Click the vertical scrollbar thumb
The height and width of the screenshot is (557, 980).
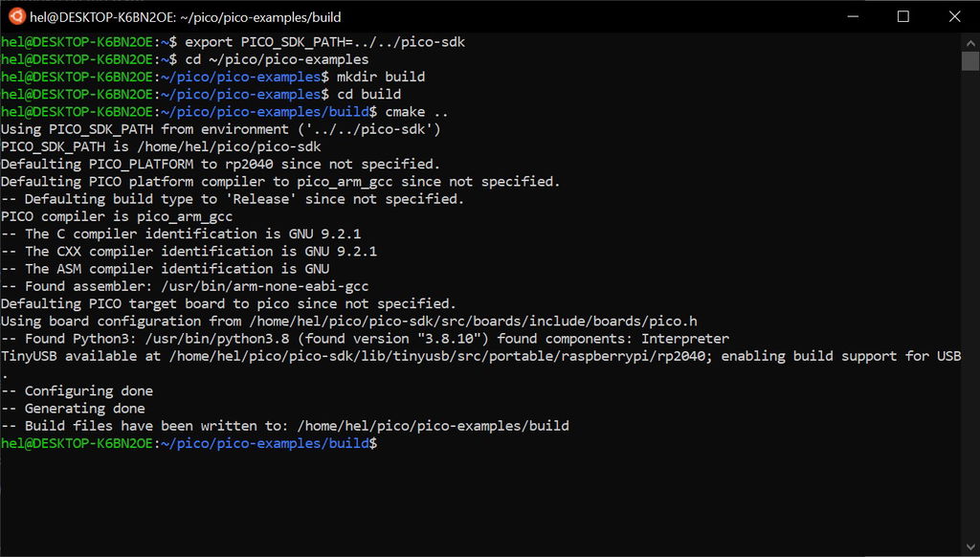coord(970,60)
